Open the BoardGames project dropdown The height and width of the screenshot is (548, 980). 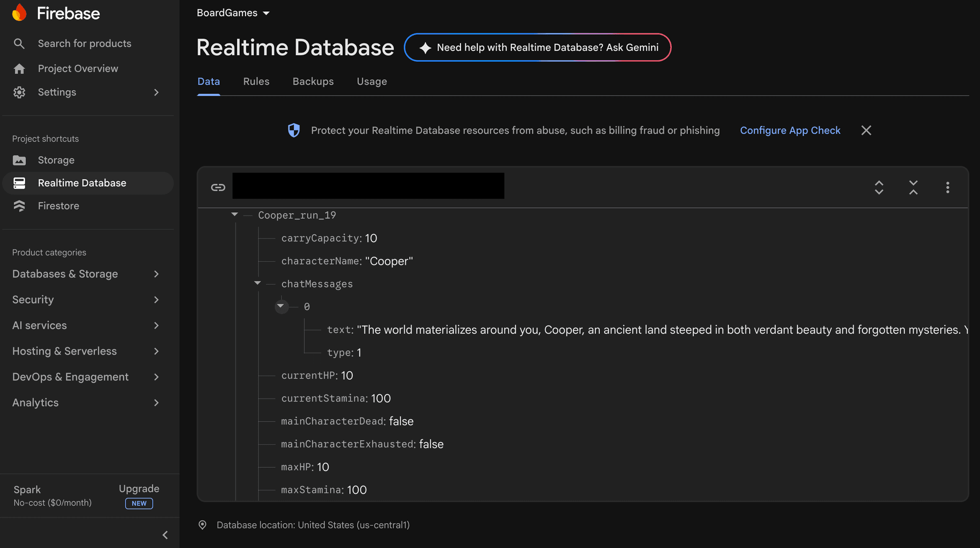tap(233, 13)
